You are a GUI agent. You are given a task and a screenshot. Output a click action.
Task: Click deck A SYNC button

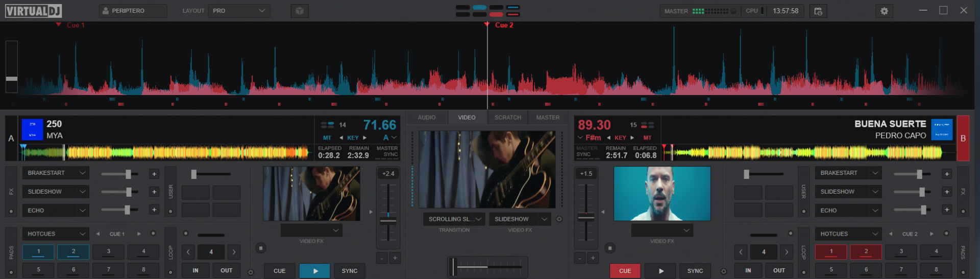(350, 271)
